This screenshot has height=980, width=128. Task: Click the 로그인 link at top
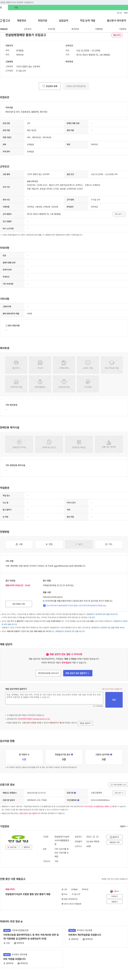tap(119, 13)
